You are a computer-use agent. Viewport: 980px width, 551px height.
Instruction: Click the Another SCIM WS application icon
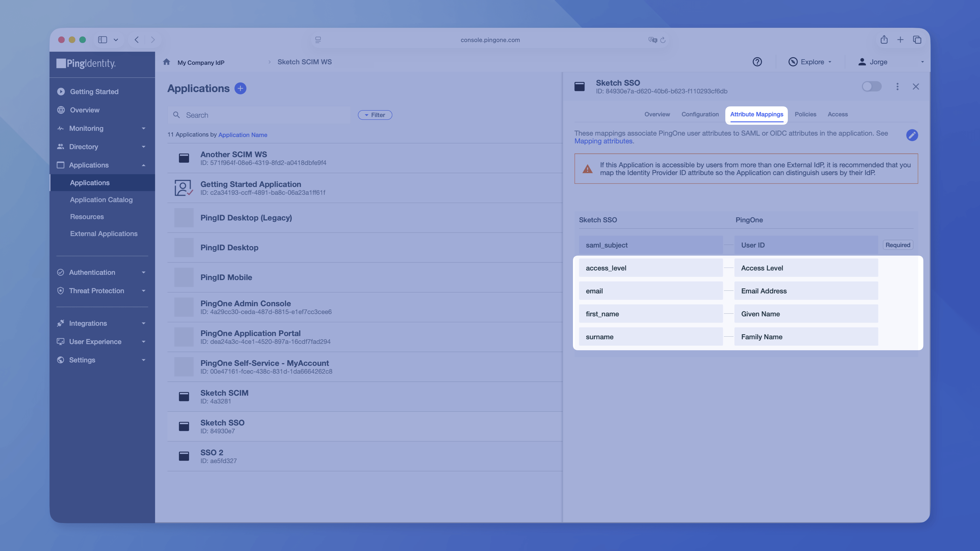click(x=184, y=158)
